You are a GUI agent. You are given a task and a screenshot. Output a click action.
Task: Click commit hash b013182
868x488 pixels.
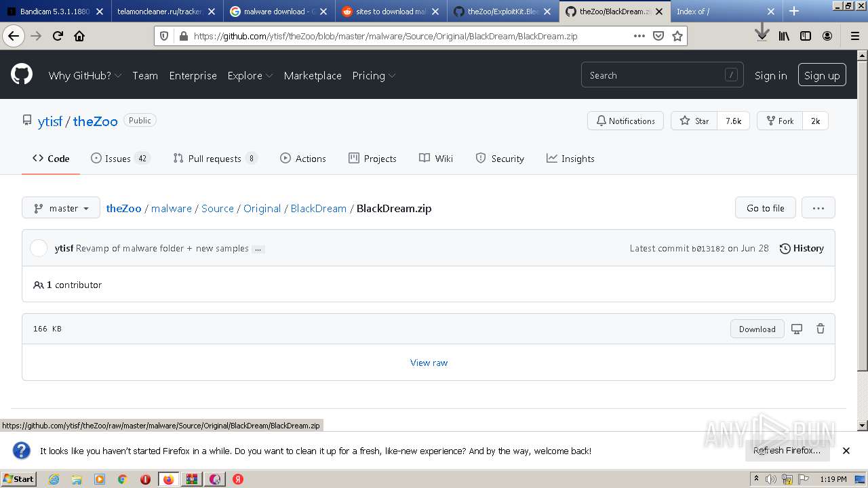point(708,249)
